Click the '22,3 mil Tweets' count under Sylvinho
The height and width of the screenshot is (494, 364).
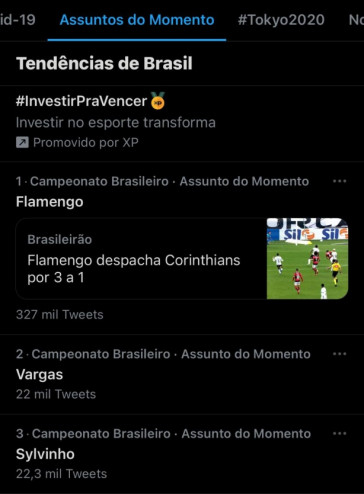click(x=61, y=474)
